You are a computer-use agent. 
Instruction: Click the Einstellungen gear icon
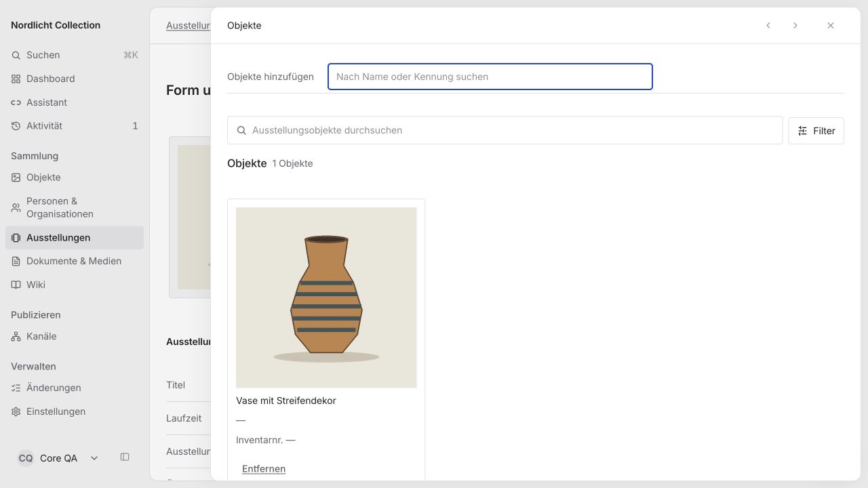tap(16, 411)
